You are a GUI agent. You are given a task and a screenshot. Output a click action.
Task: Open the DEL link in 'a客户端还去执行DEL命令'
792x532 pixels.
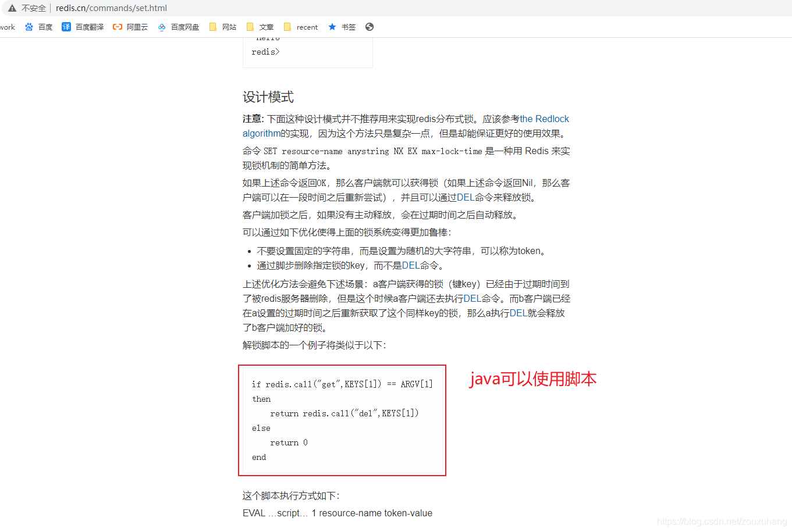[472, 298]
